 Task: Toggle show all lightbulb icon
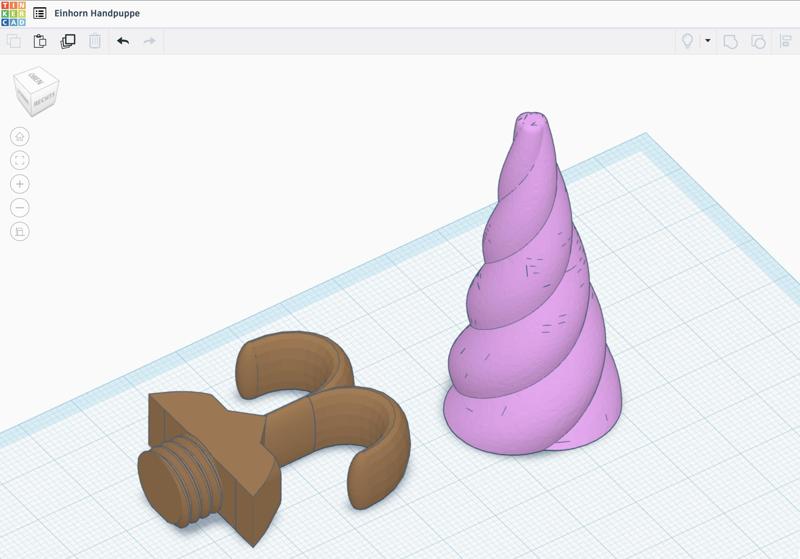[687, 41]
